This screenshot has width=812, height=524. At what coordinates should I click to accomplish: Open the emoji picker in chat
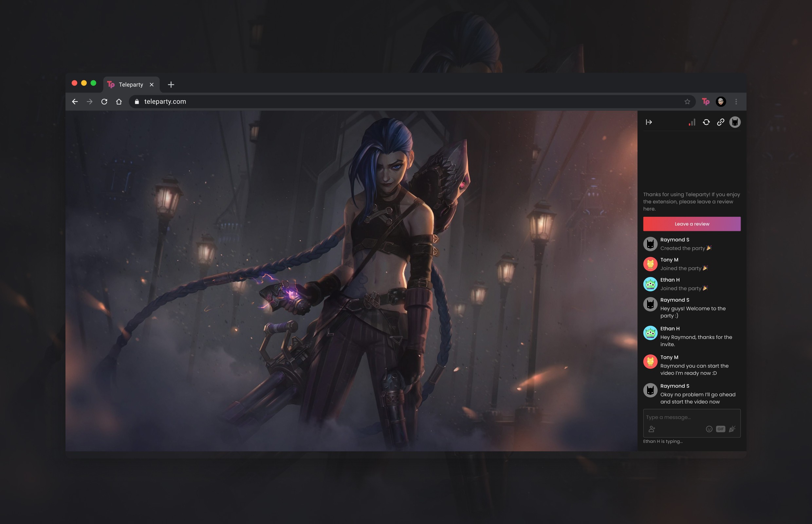[709, 429]
